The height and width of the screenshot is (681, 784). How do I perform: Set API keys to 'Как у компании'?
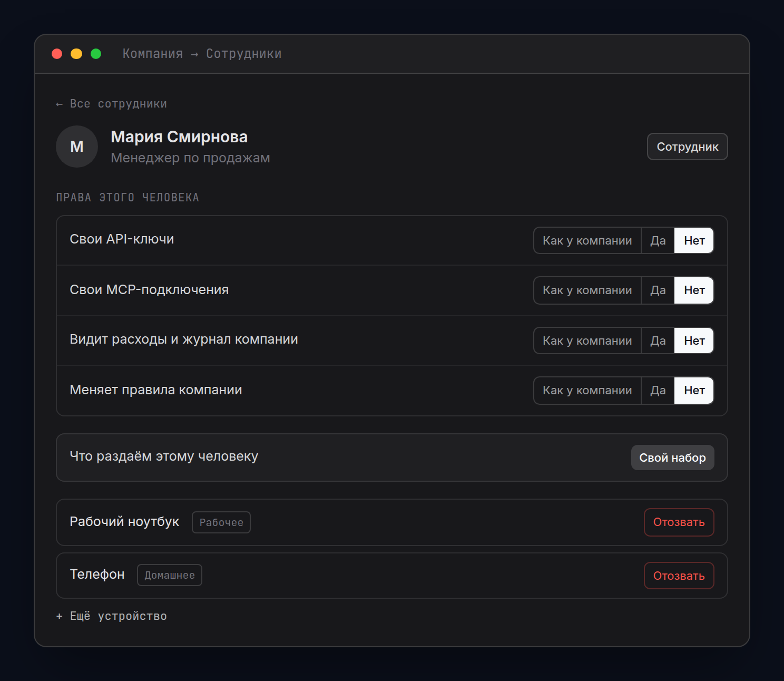[x=587, y=240]
